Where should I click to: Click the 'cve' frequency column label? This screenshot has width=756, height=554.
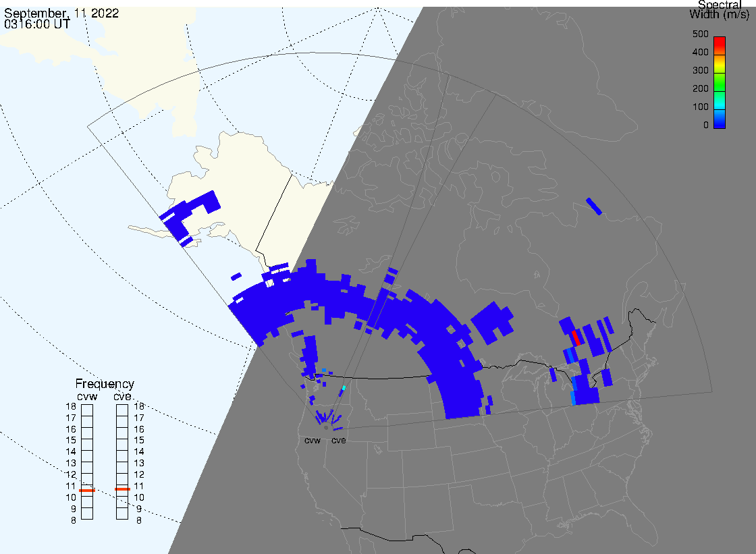tap(122, 396)
